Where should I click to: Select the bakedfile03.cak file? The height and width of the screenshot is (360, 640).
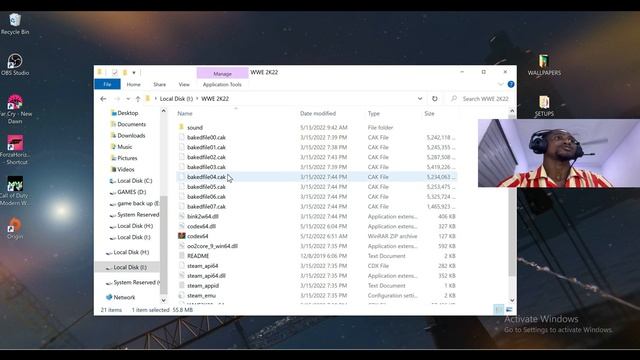pyautogui.click(x=206, y=167)
